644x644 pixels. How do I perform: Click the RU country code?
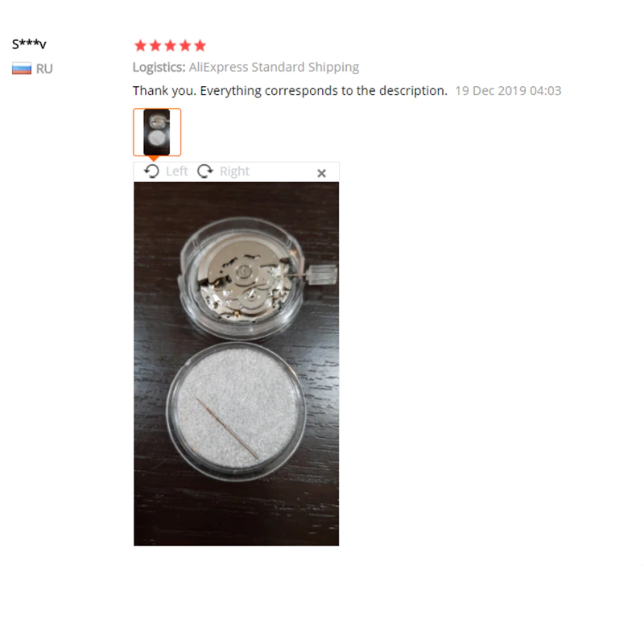(44, 68)
